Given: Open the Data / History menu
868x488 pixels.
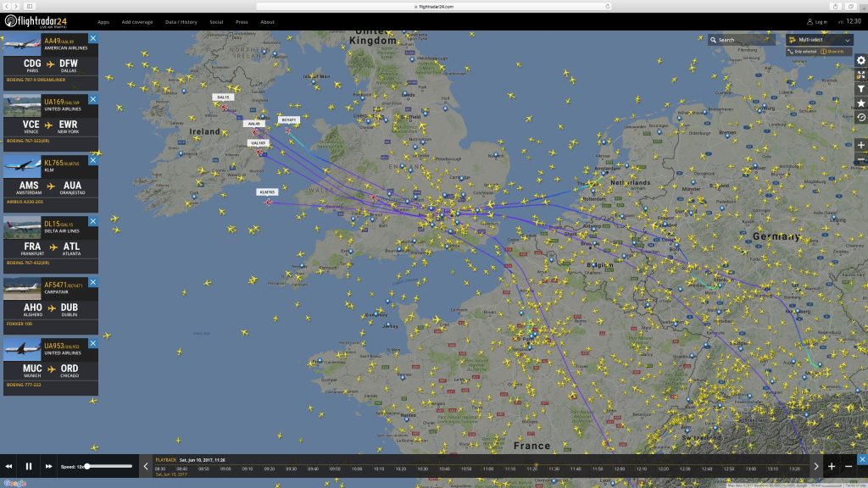Looking at the screenshot, I should click(181, 22).
